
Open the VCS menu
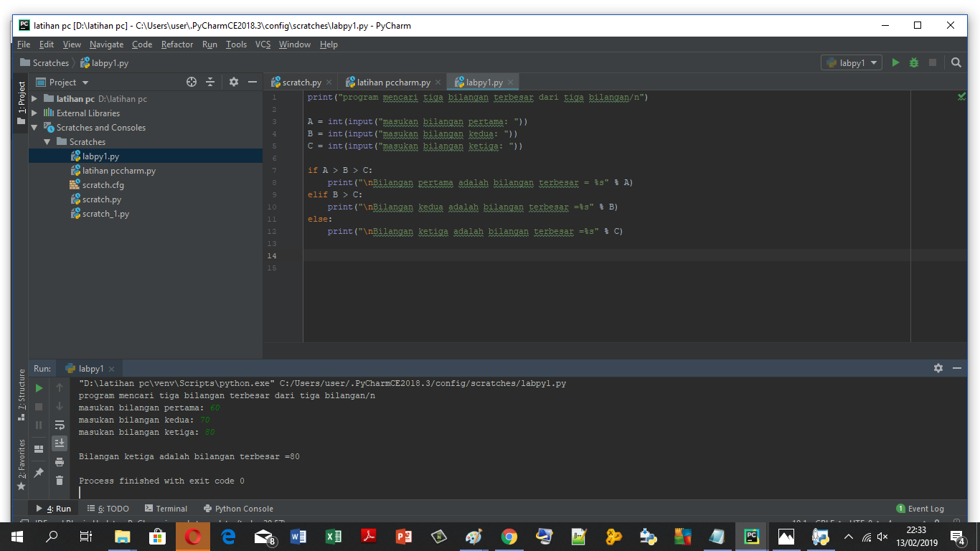point(263,44)
